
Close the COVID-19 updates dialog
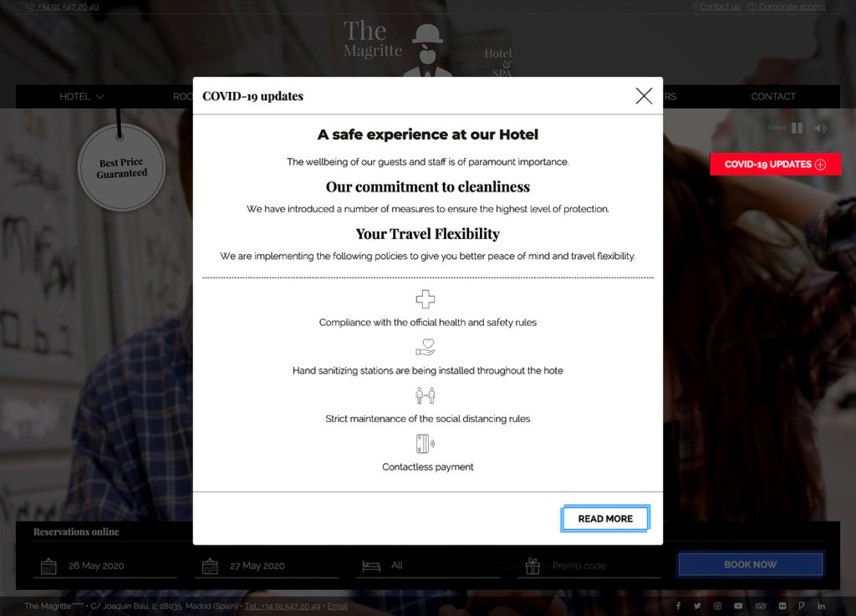[644, 96]
